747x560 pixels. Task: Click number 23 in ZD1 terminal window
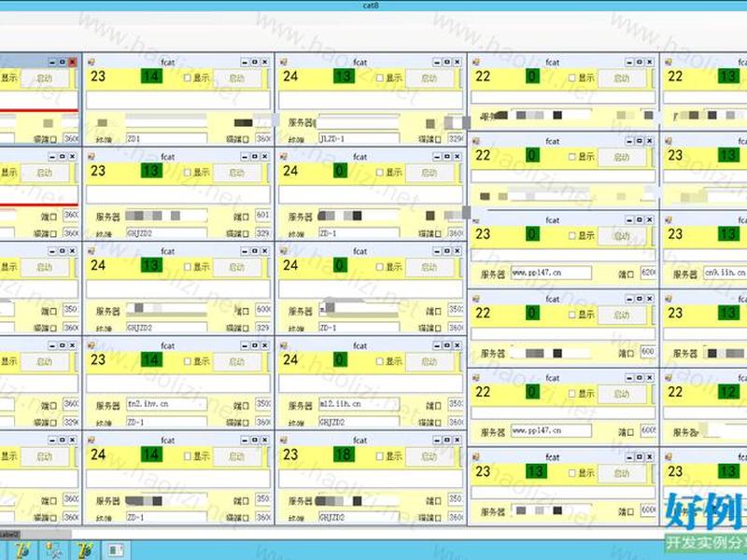tap(98, 77)
